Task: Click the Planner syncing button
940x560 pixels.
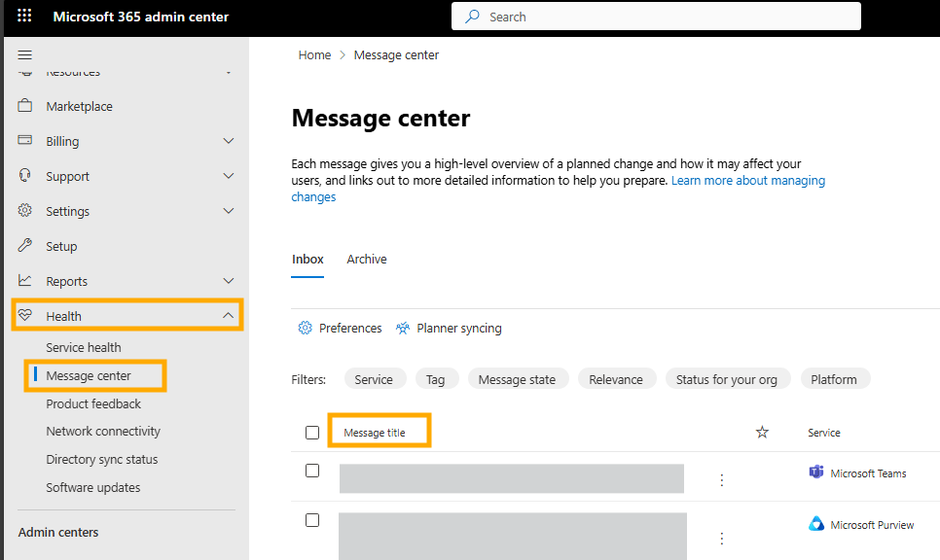Action: 449,329
